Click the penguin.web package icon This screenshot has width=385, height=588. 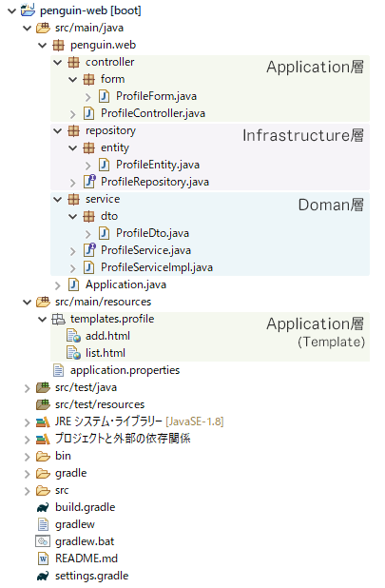point(58,45)
